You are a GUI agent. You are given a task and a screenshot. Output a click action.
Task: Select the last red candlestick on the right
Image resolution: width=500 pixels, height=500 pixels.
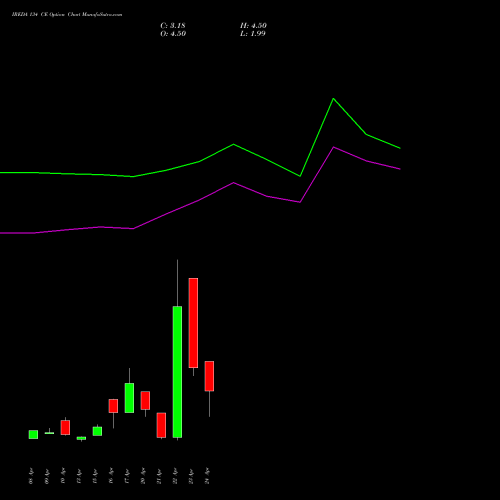pyautogui.click(x=209, y=376)
